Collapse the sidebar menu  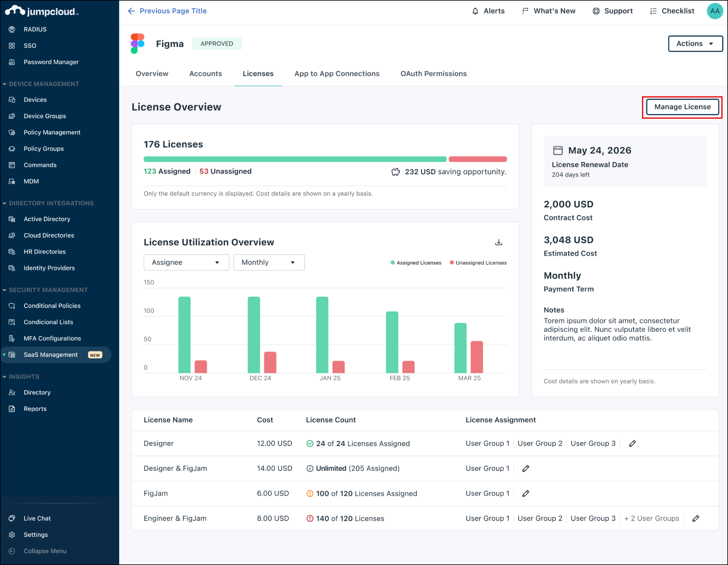(45, 551)
